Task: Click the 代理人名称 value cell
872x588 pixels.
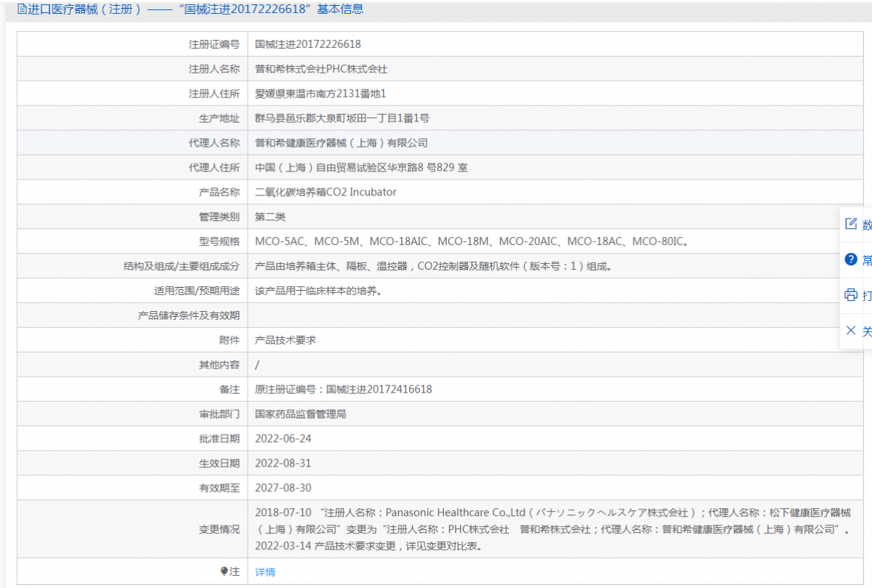Action: [342, 142]
